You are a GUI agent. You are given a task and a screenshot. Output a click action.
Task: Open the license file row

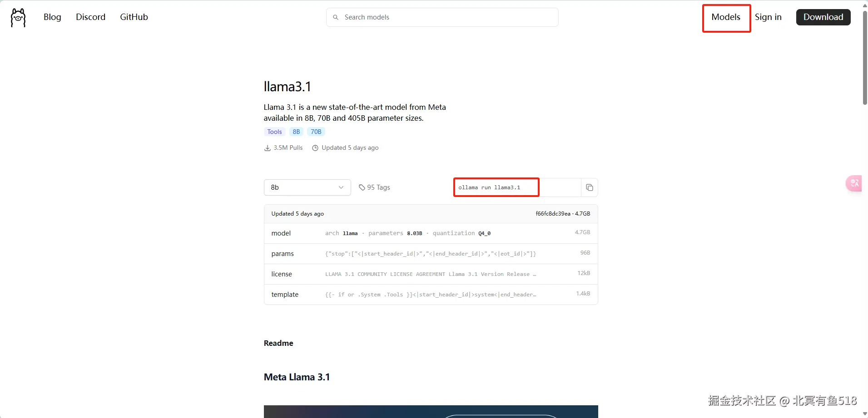point(431,274)
